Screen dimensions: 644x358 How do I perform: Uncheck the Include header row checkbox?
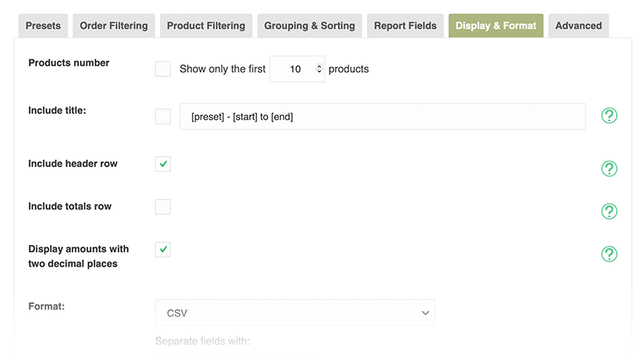(163, 164)
